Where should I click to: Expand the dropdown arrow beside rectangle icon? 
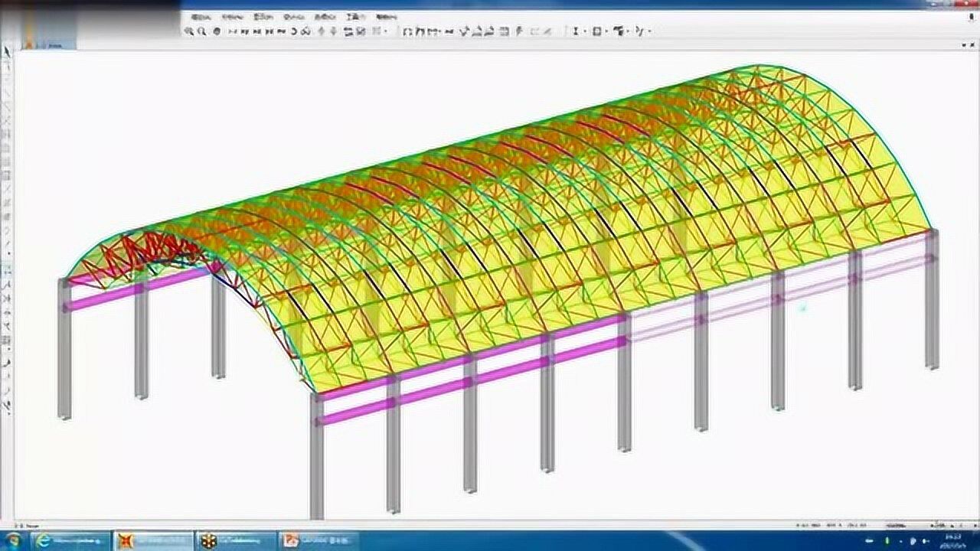[606, 31]
